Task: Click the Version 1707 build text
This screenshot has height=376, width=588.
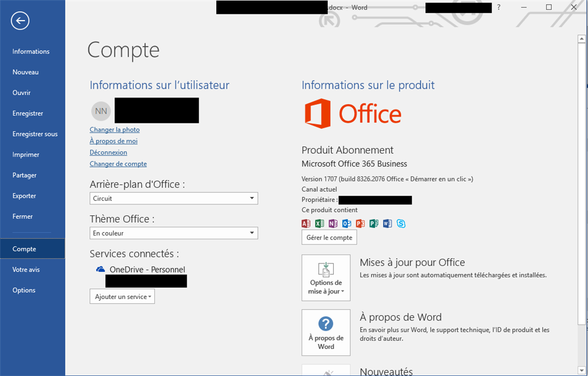Action: click(387, 179)
